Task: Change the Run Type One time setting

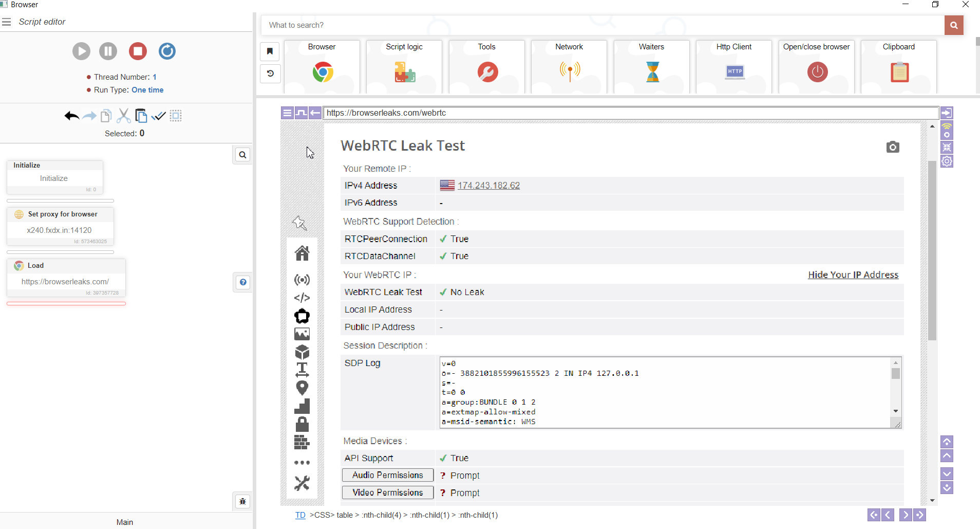Action: (x=147, y=90)
